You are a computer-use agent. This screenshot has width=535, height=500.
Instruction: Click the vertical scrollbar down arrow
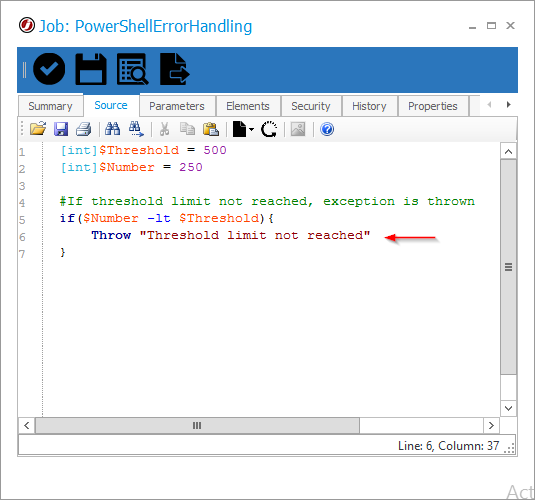[x=508, y=408]
